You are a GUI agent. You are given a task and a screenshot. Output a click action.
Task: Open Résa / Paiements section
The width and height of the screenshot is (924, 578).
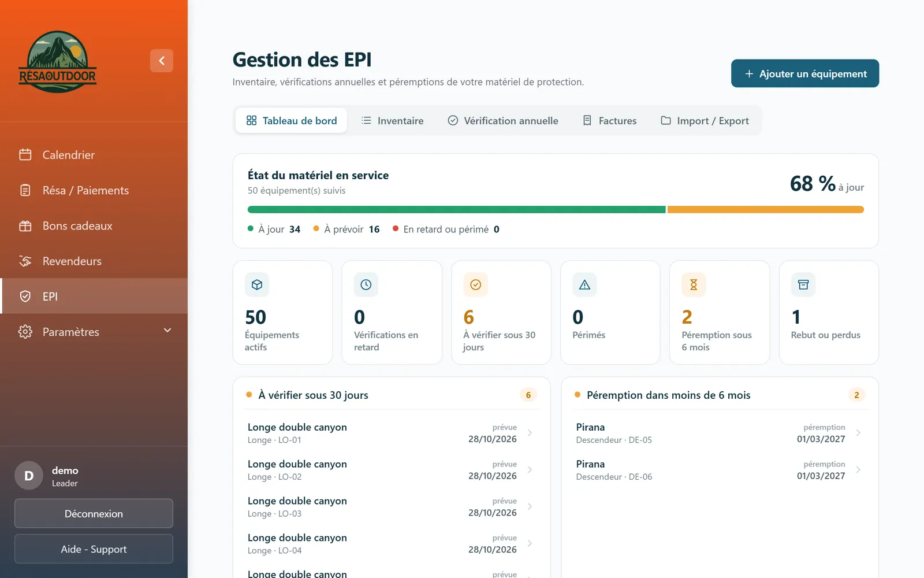click(94, 190)
